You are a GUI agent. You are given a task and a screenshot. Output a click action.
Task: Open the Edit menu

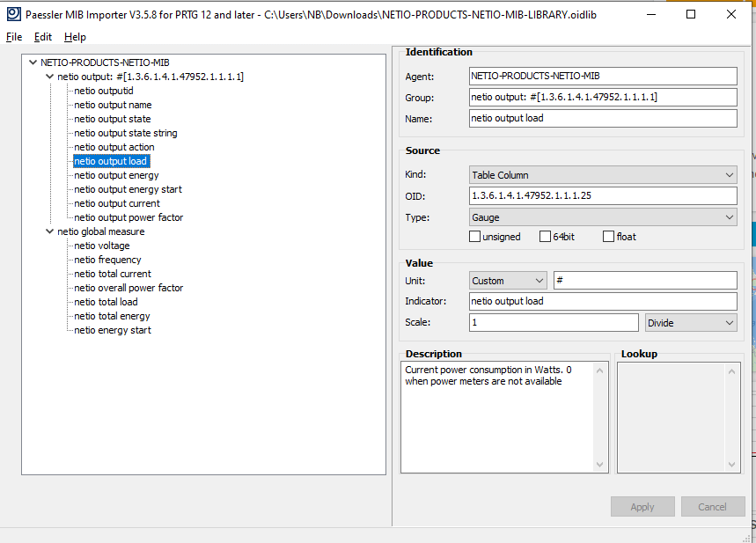(x=43, y=37)
